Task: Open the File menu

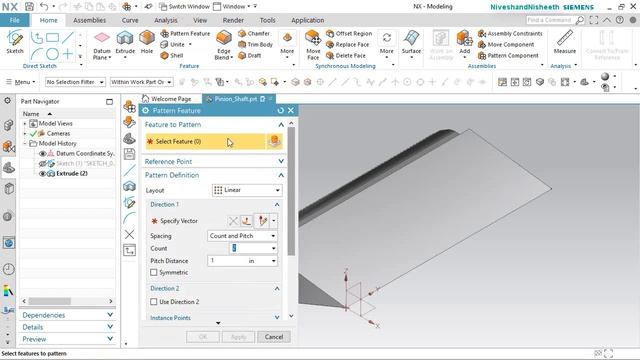Action: 14,20
